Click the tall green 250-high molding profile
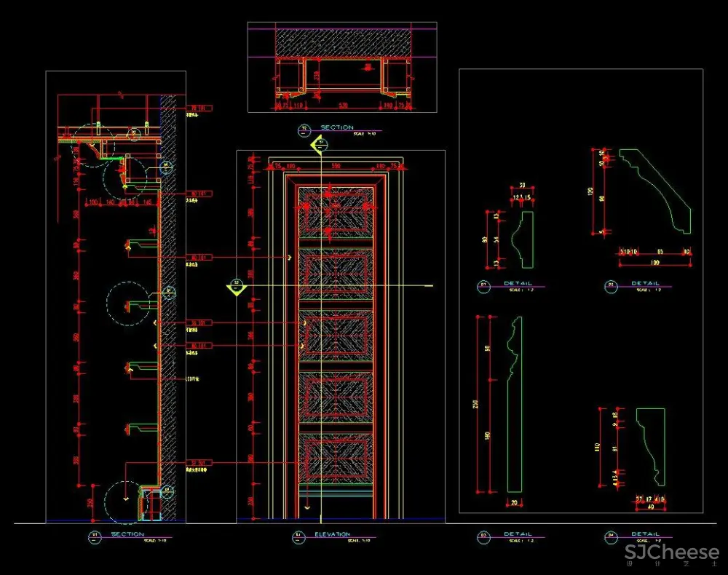Image resolution: width=728 pixels, height=575 pixels. click(514, 404)
